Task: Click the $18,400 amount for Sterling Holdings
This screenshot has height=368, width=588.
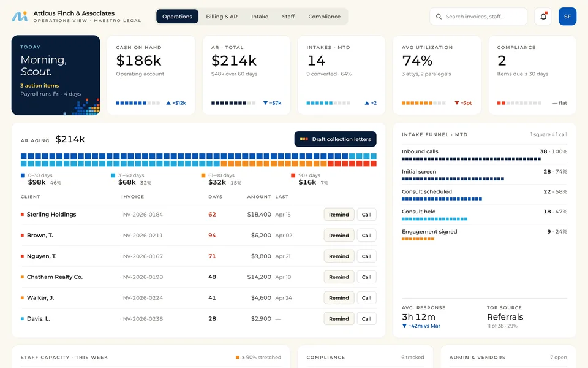Action: (259, 215)
